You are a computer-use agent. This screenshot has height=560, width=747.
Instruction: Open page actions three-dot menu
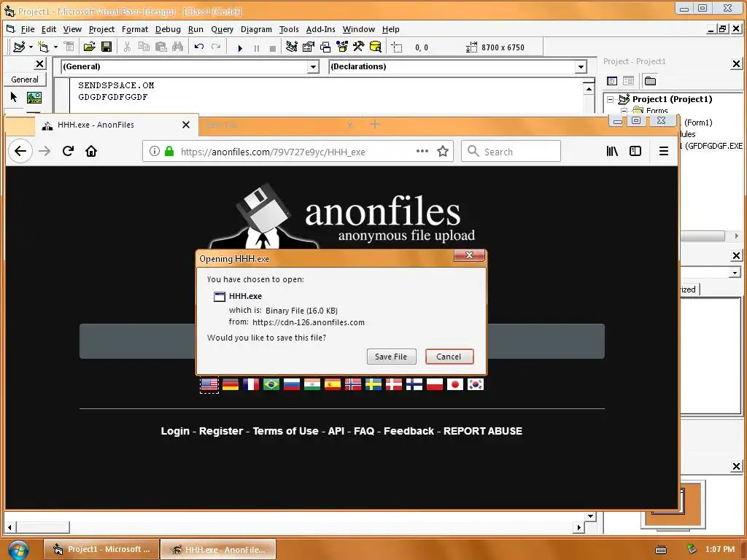[422, 152]
